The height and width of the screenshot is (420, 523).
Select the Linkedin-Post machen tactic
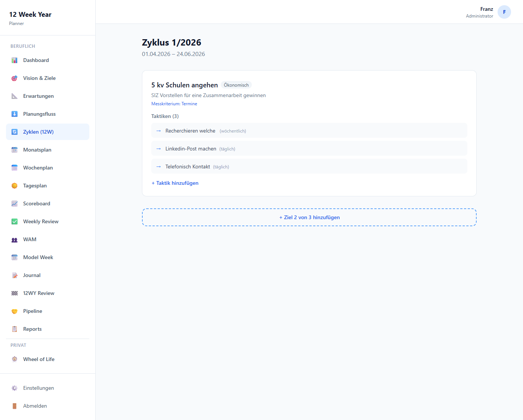point(309,149)
